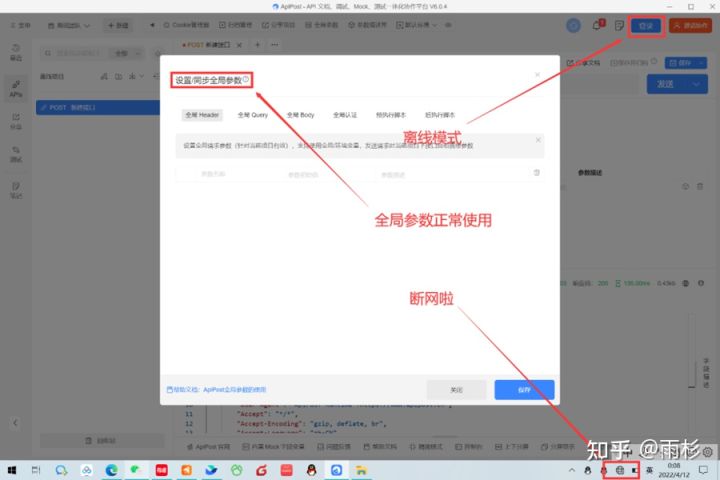Open 全局参数 in top toolbar
720x480 pixels.
321,25
